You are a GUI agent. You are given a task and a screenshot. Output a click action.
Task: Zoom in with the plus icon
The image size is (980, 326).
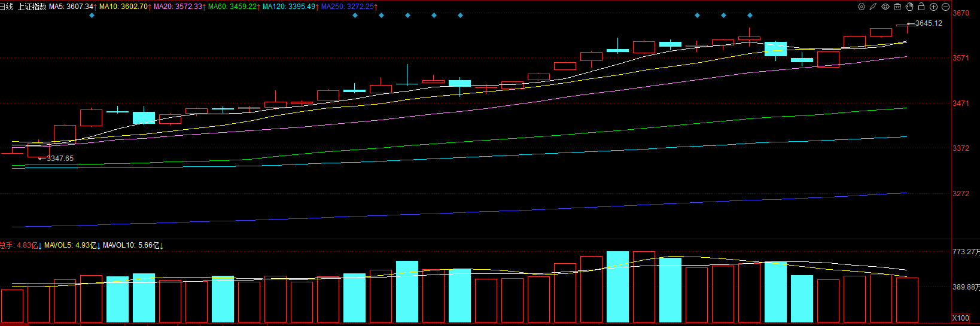[933, 7]
